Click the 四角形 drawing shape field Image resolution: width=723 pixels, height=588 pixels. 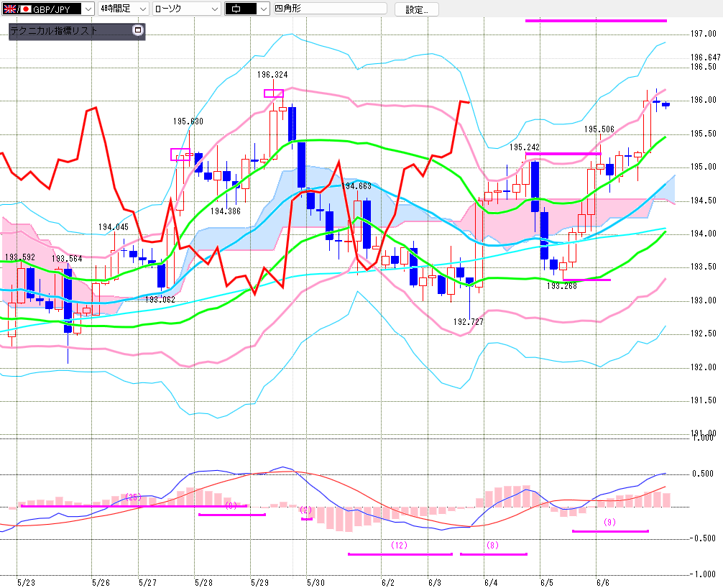click(330, 9)
